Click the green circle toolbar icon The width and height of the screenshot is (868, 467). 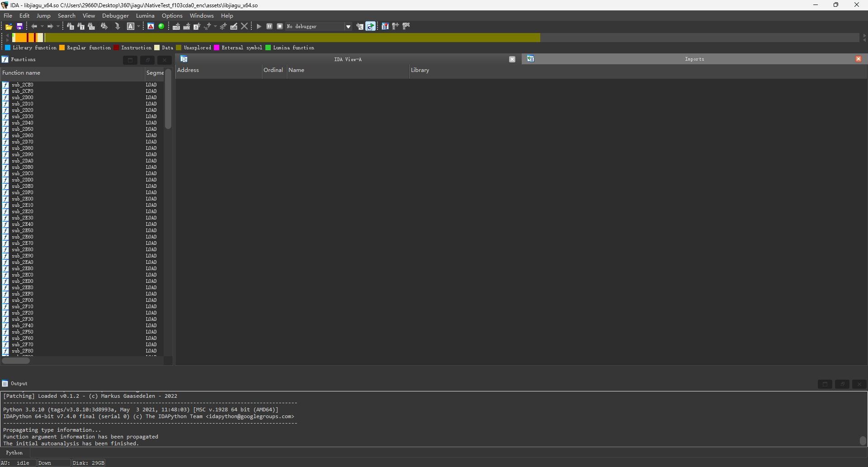click(161, 26)
